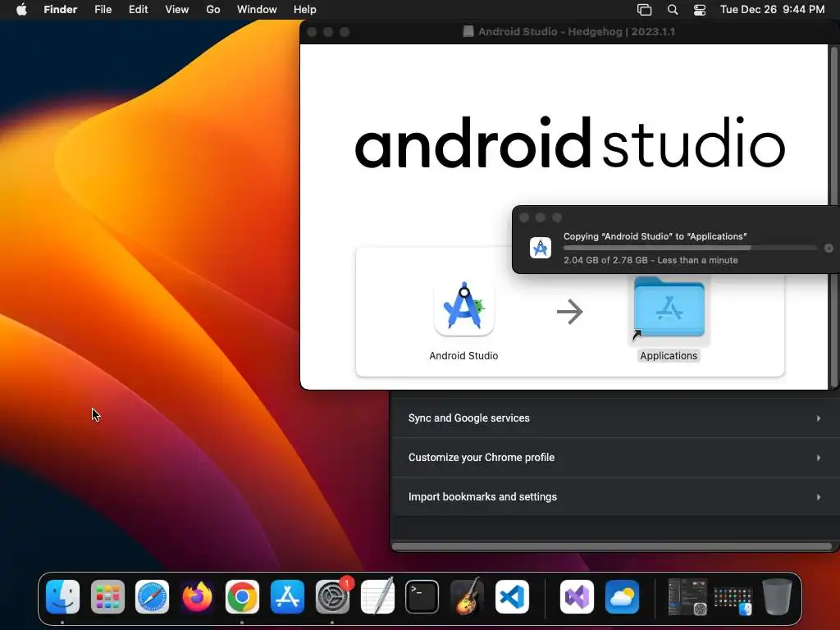
Task: Open the Help menu
Action: [x=305, y=10]
